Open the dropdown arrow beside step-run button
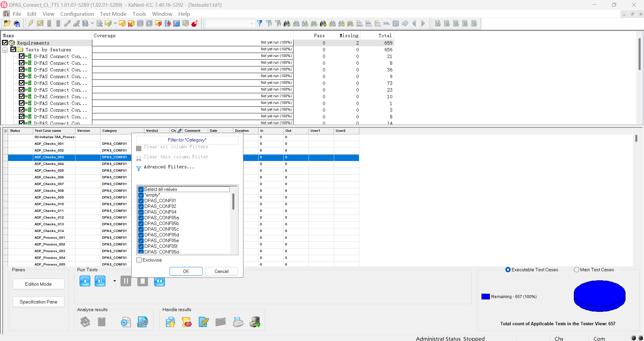 click(114, 281)
